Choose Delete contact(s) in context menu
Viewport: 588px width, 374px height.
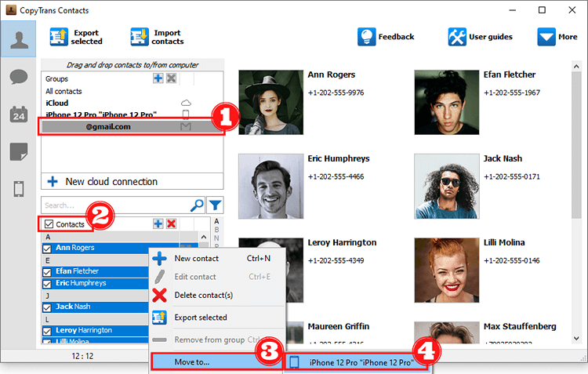(x=202, y=295)
